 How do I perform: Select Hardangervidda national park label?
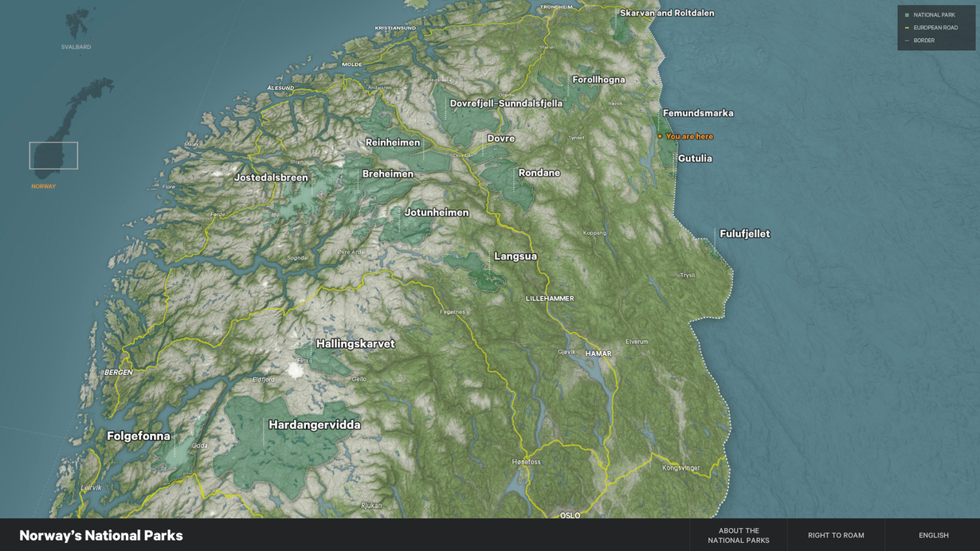tap(314, 425)
